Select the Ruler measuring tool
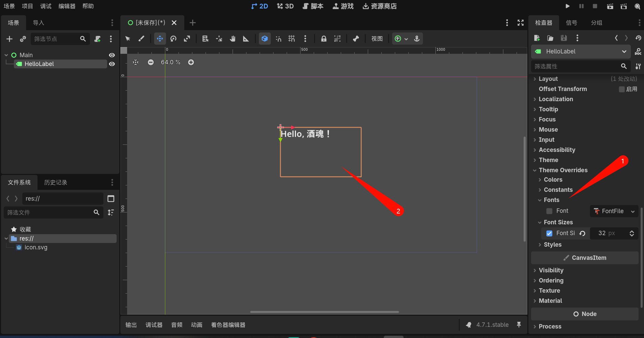 246,39
